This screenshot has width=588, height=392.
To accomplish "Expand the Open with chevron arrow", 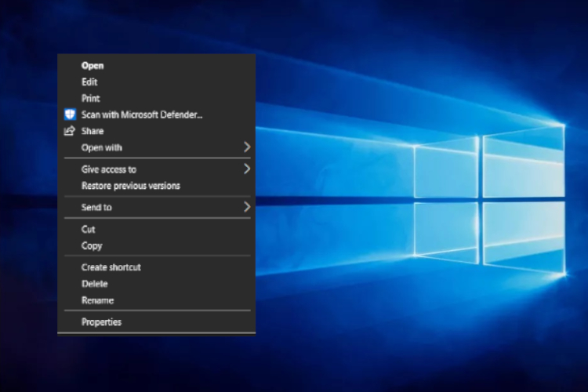I will pyautogui.click(x=247, y=147).
